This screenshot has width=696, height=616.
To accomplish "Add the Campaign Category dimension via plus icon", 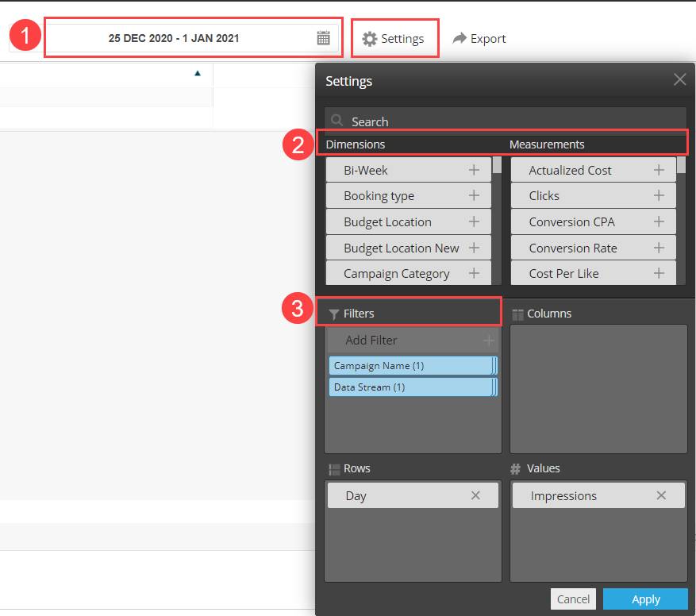I will 475,273.
